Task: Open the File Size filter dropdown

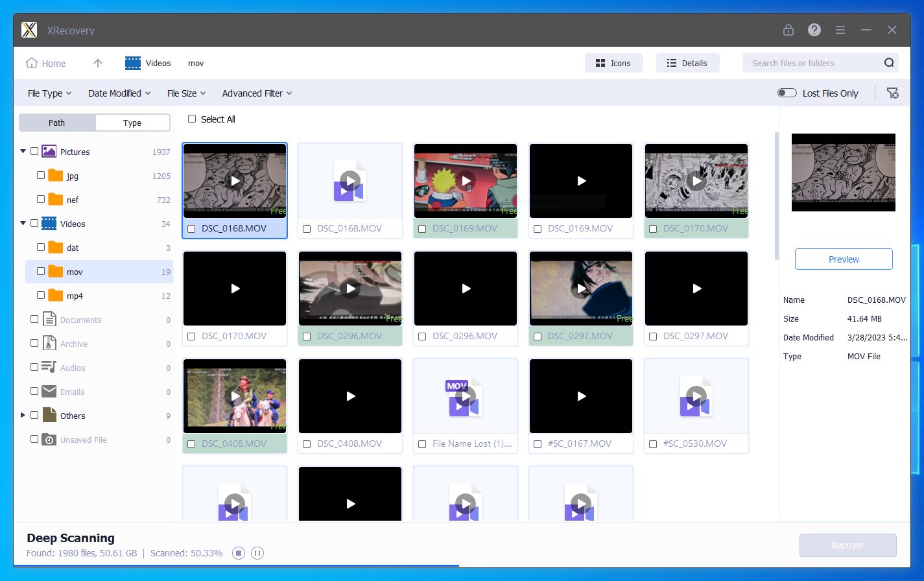Action: click(x=186, y=93)
